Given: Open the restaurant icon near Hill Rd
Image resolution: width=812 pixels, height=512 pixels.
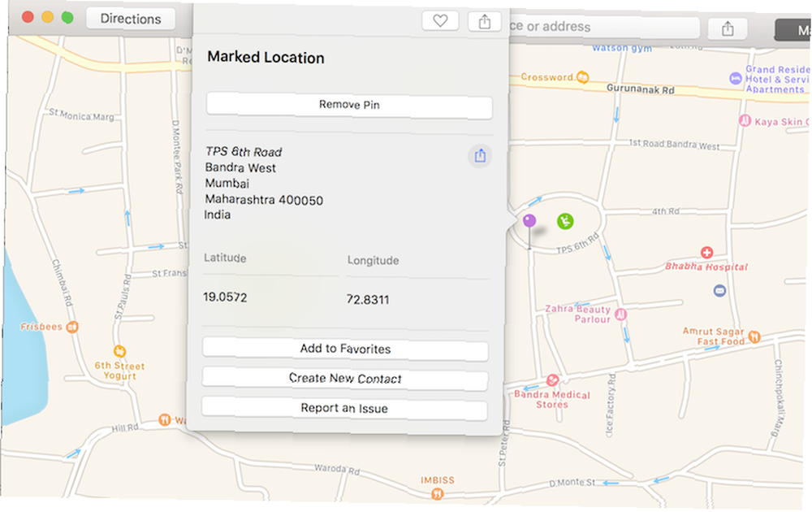Looking at the screenshot, I should 165,419.
